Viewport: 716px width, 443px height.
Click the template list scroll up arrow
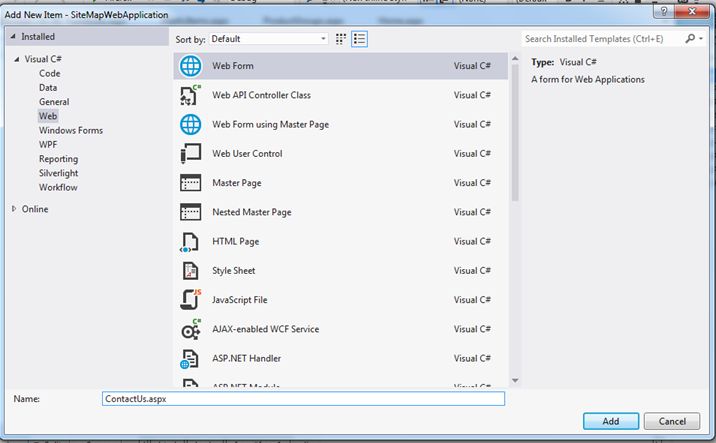click(x=515, y=58)
